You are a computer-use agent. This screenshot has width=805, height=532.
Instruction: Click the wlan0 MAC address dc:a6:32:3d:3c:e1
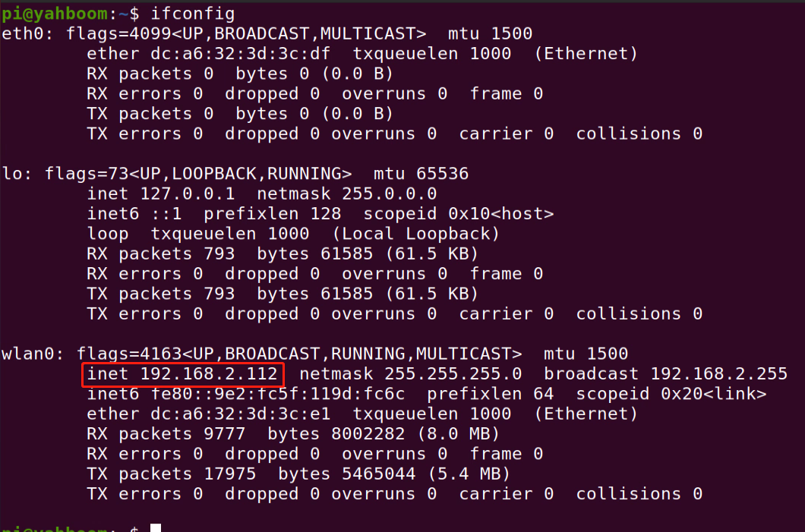pos(240,414)
